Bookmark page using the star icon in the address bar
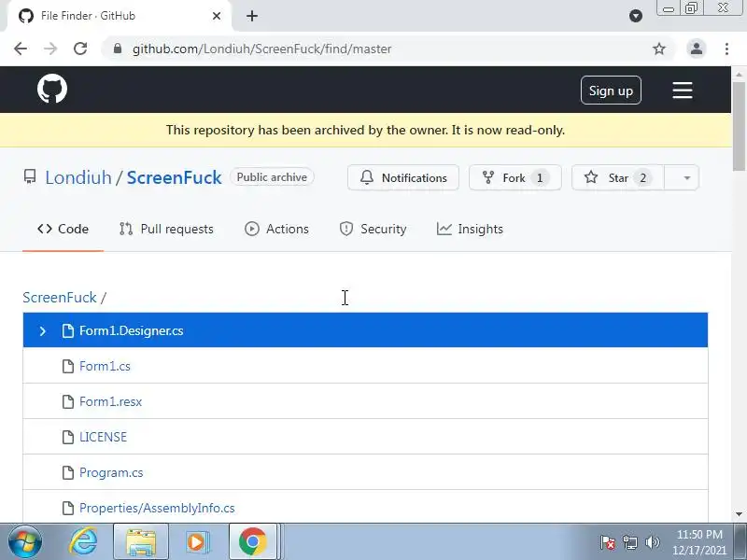This screenshot has width=747, height=560. click(x=659, y=49)
